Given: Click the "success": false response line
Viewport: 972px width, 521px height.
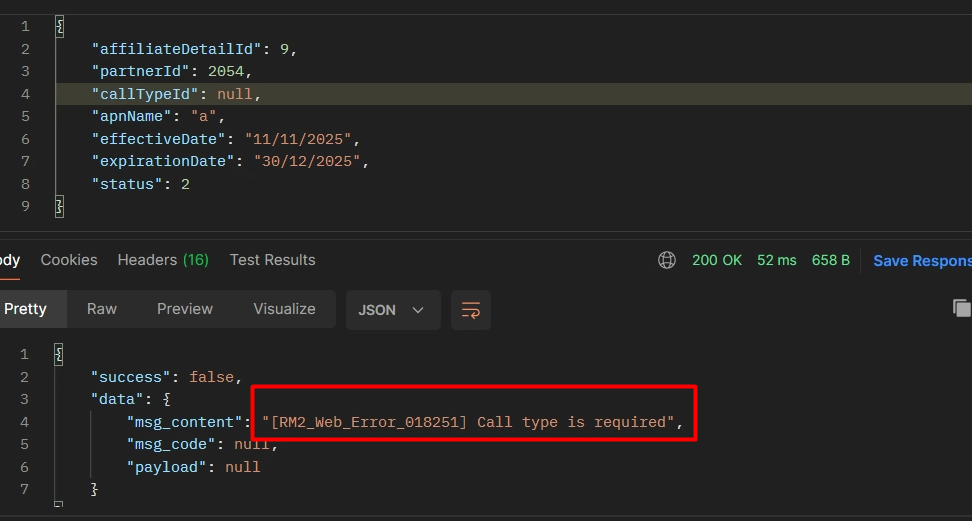Looking at the screenshot, I should point(166,377).
